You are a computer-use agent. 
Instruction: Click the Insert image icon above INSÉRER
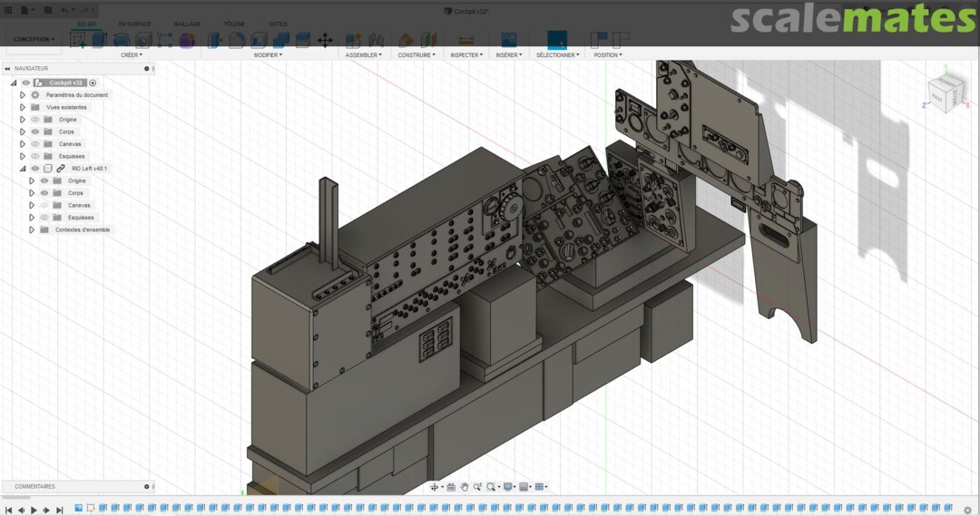(x=509, y=40)
